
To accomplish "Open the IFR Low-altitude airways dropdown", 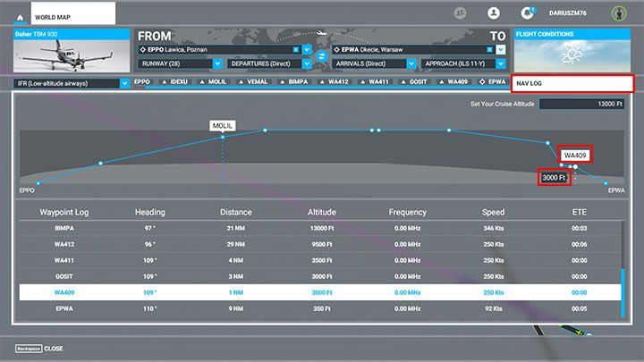I will tap(123, 83).
